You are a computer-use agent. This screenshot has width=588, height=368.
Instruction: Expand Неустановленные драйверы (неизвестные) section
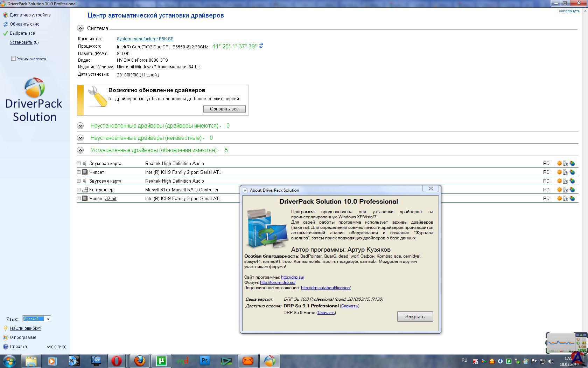[80, 138]
